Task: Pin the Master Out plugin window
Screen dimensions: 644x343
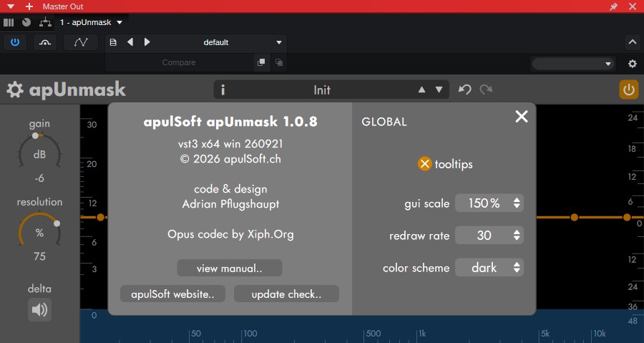Action: click(614, 6)
